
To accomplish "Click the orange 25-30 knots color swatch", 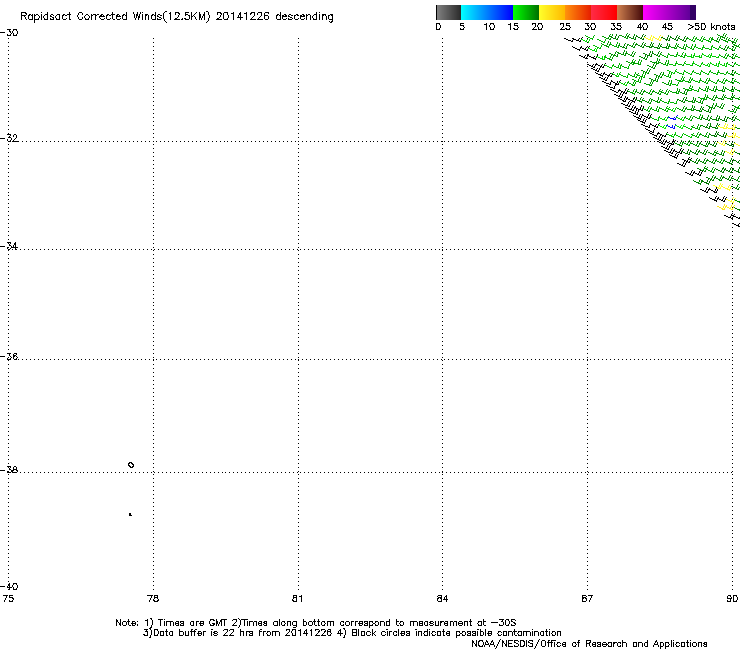I will 578,12.
